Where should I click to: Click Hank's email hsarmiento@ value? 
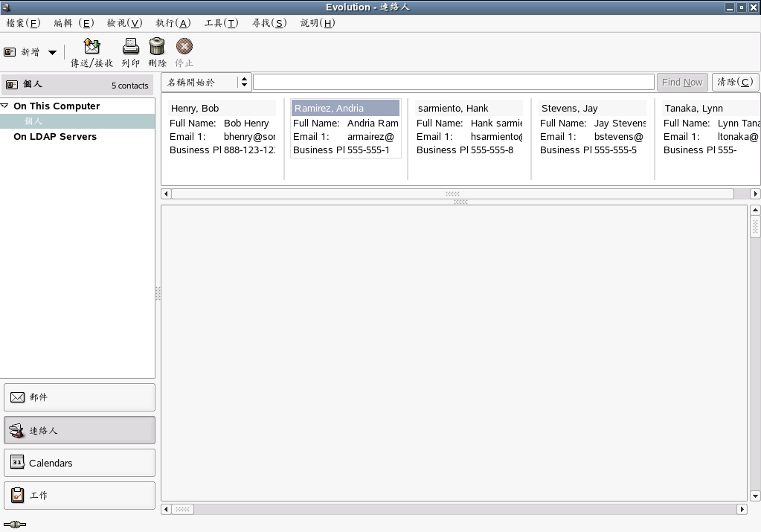pyautogui.click(x=496, y=137)
